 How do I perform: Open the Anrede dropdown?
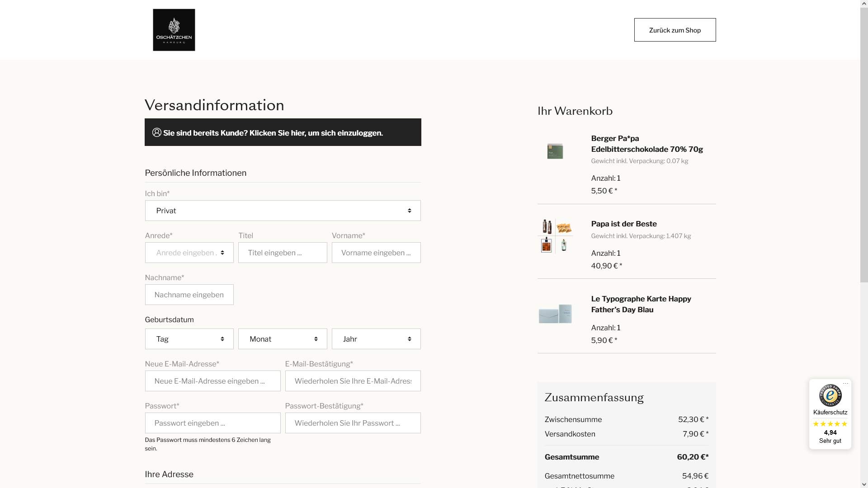189,253
